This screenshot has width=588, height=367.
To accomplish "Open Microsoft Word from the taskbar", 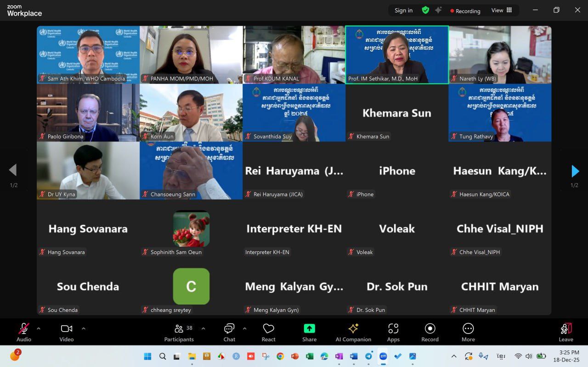I will tap(353, 356).
